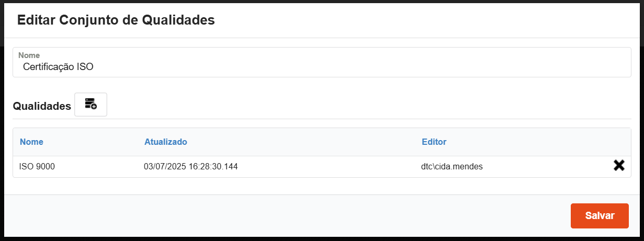
Task: Open the add quality icon beside Qualidades
Action: point(91,105)
